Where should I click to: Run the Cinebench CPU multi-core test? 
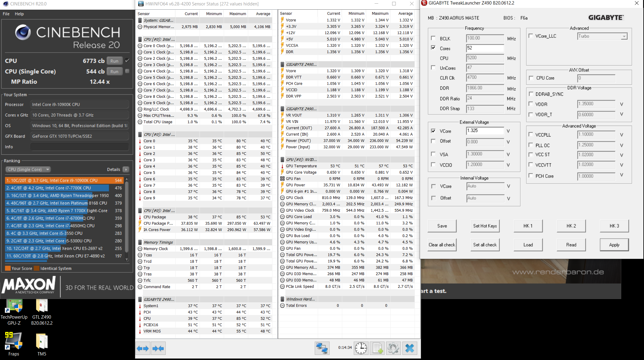point(114,61)
